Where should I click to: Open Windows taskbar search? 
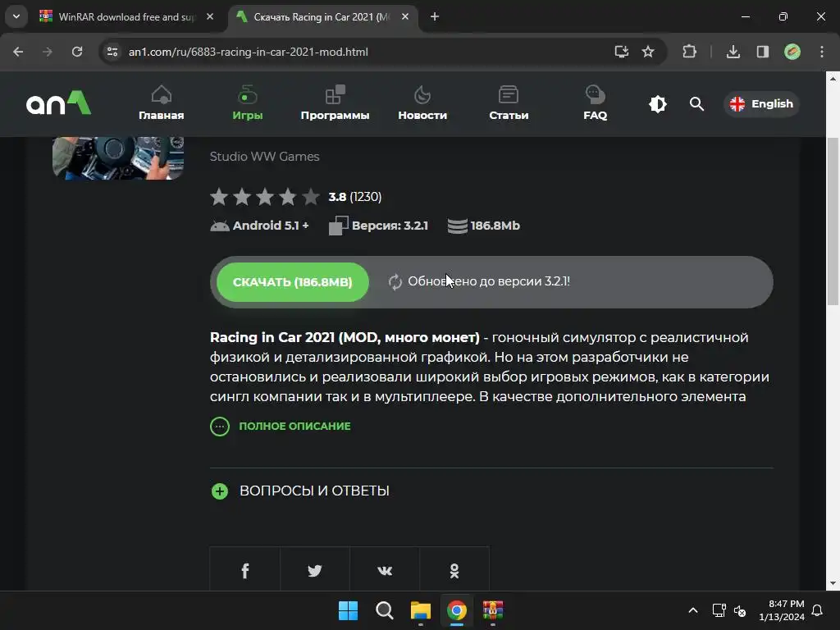coord(384,610)
